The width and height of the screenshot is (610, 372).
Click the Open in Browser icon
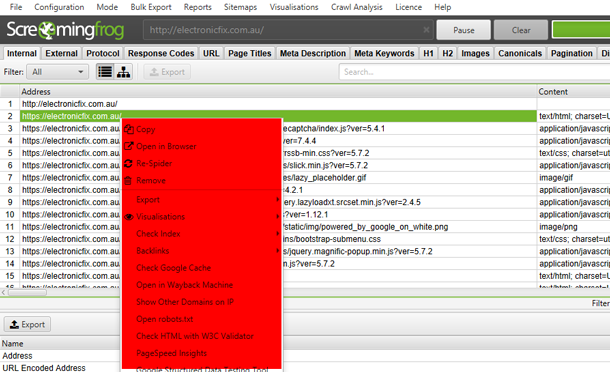point(129,146)
